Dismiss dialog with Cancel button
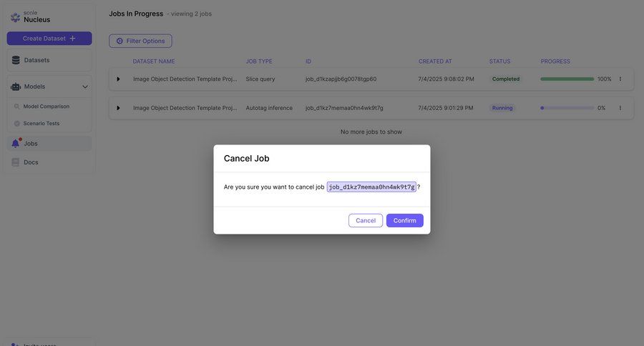Screen dimensions: 644x346 [x=366, y=220]
